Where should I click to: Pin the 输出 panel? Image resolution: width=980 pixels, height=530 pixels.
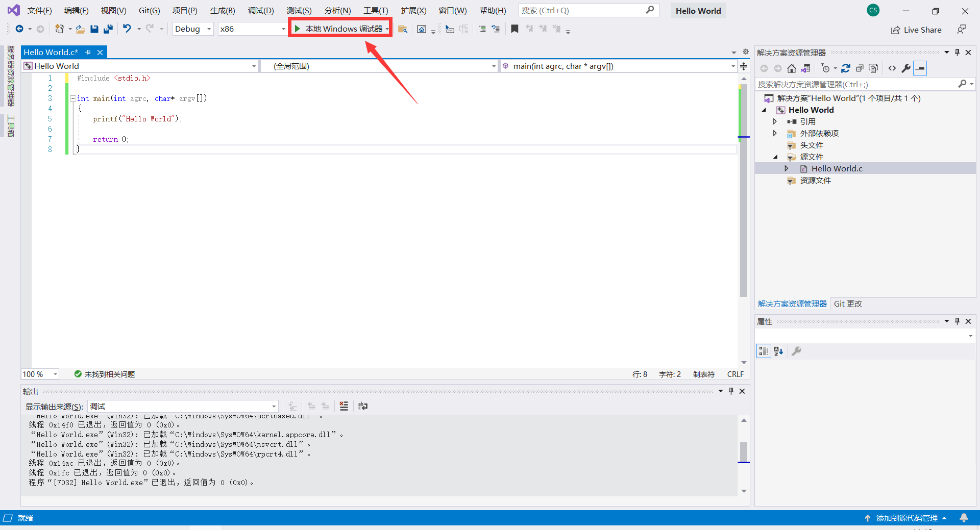coord(731,391)
